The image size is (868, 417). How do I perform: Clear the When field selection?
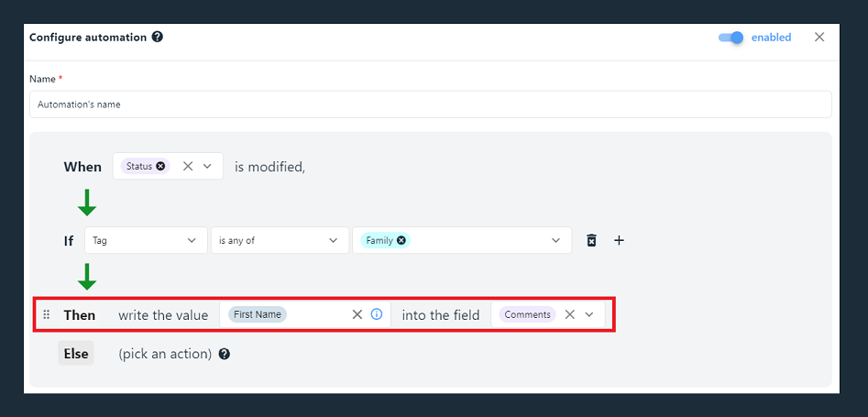[188, 166]
